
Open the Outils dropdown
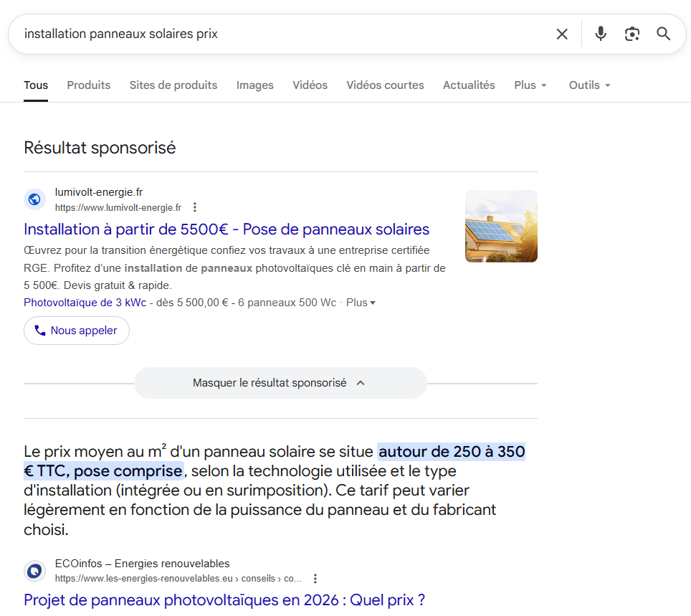click(588, 85)
